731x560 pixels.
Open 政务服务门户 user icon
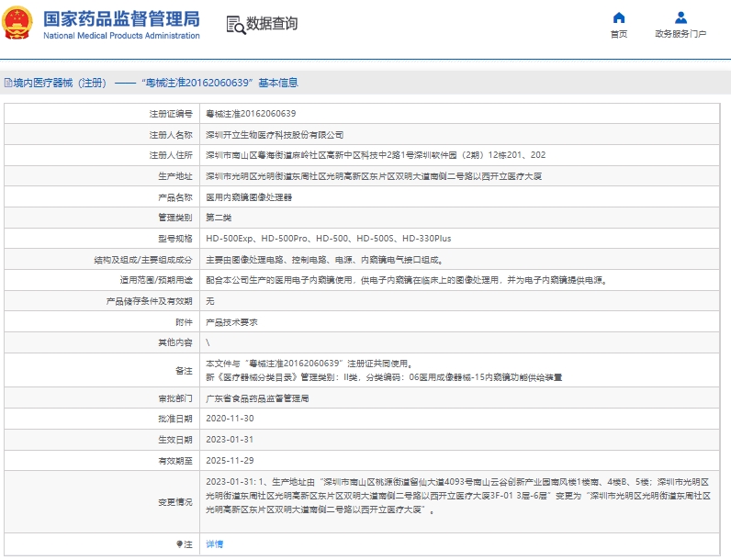(x=680, y=17)
